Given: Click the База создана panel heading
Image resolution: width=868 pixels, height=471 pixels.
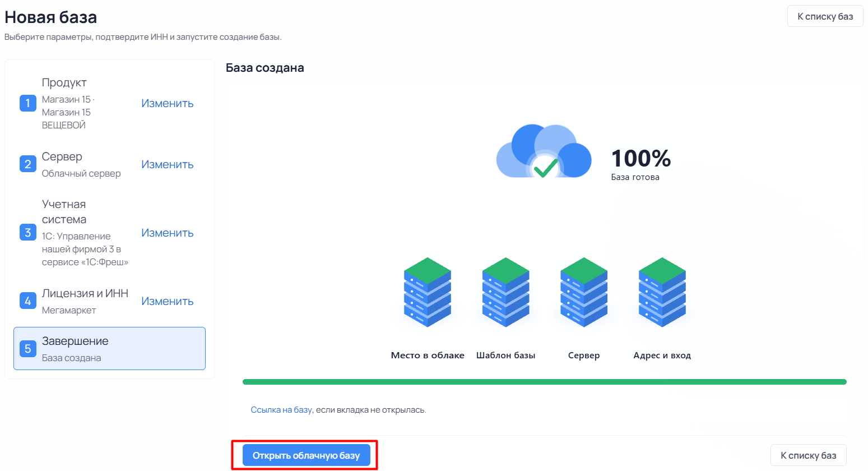Looking at the screenshot, I should [265, 68].
